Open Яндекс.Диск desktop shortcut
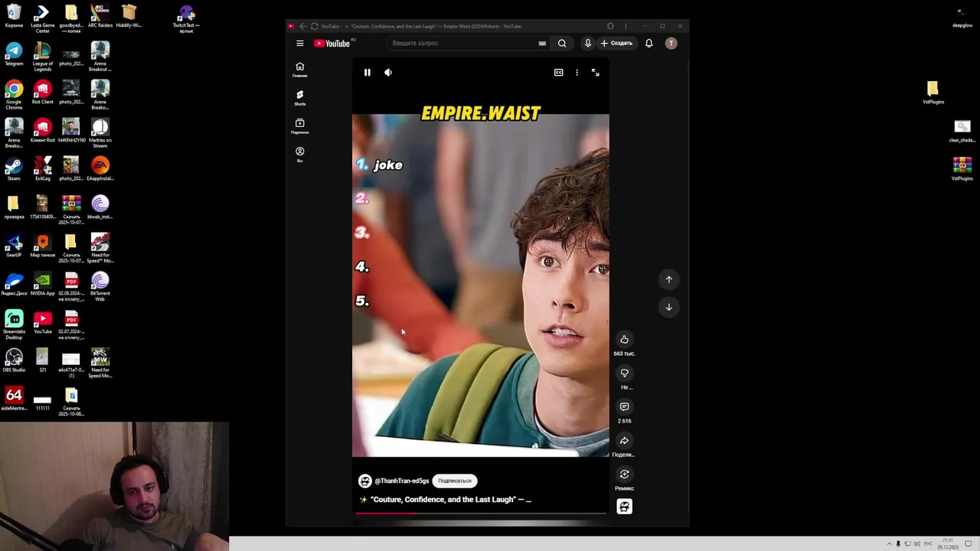This screenshot has height=551, width=980. click(14, 285)
